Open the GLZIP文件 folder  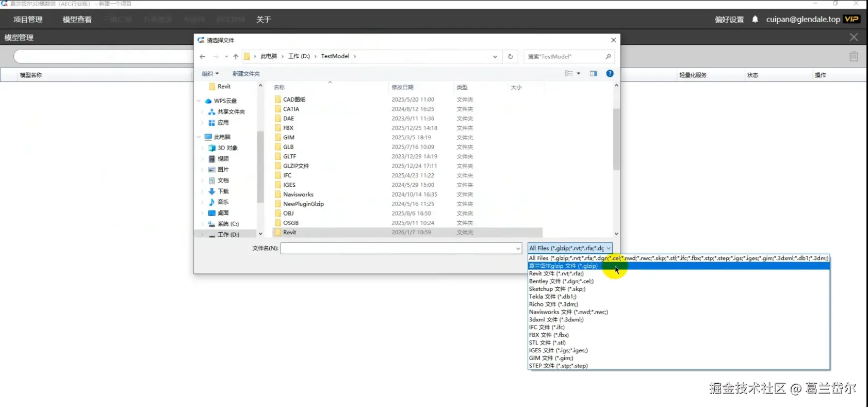coord(296,166)
